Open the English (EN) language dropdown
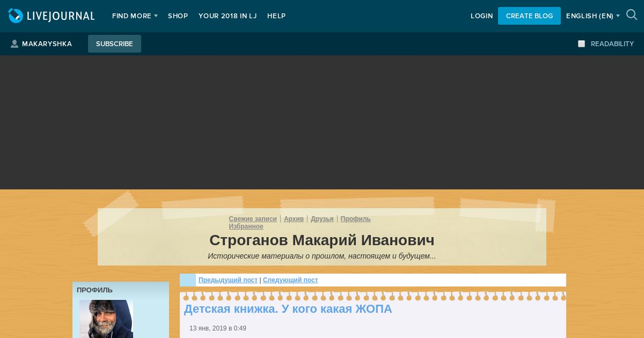Viewport: 644px width, 338px height. pos(592,16)
